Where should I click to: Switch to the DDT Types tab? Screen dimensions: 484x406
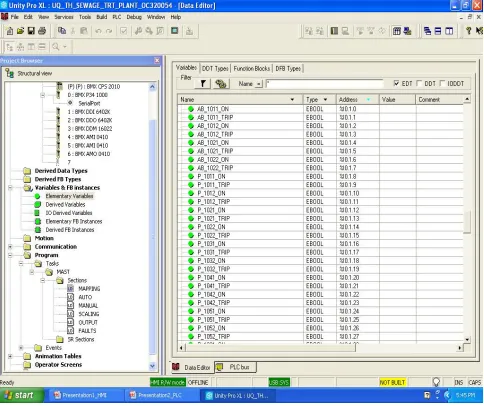coord(215,69)
